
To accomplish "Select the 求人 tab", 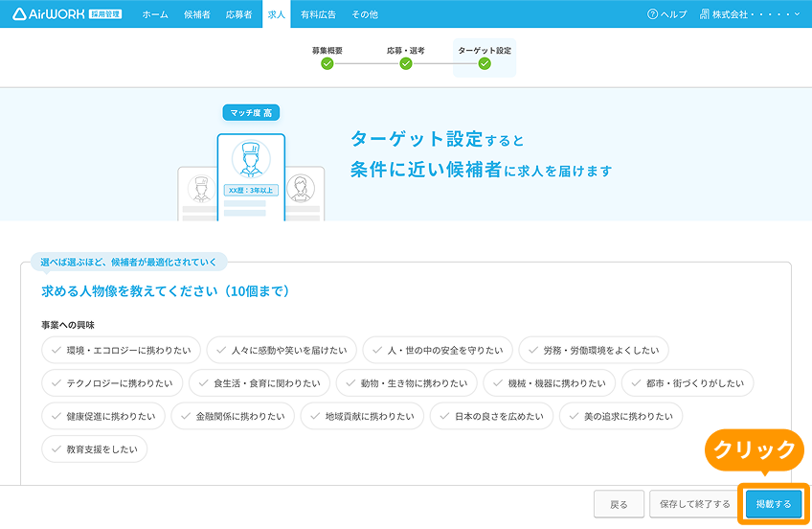I will 277,14.
